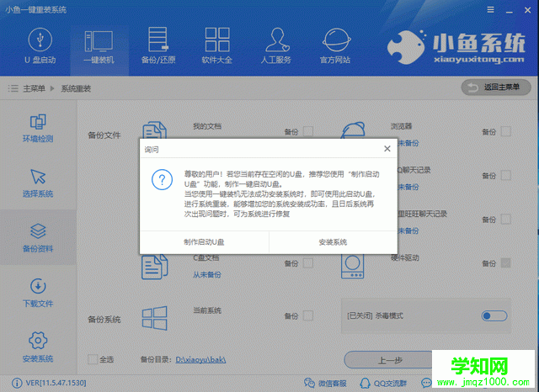Tick the 全选 select-all checkbox
The image size is (539, 392).
pos(93,359)
